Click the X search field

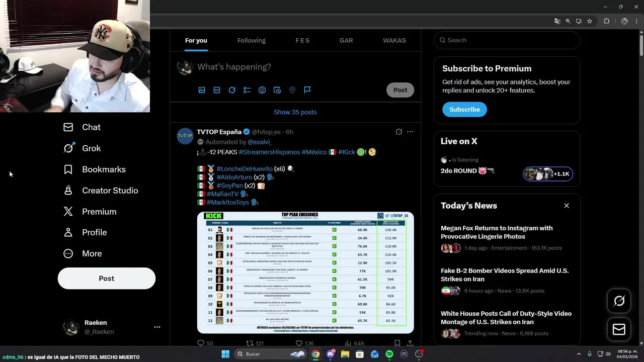pos(507,40)
